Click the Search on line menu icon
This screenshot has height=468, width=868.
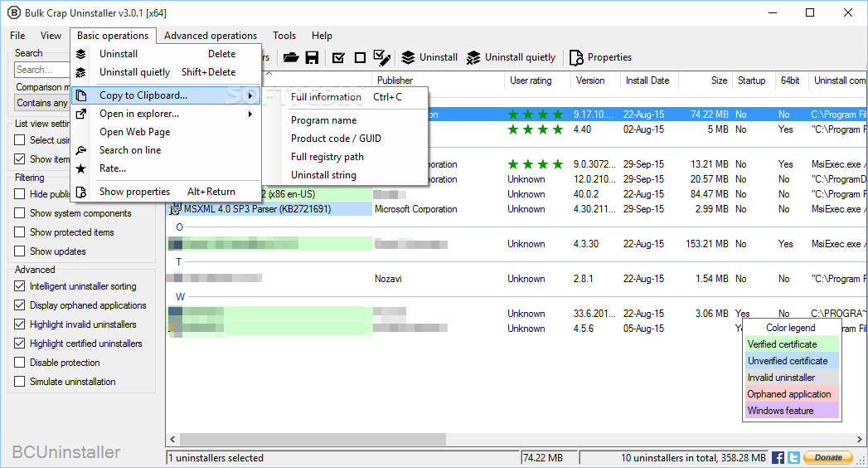(x=80, y=150)
